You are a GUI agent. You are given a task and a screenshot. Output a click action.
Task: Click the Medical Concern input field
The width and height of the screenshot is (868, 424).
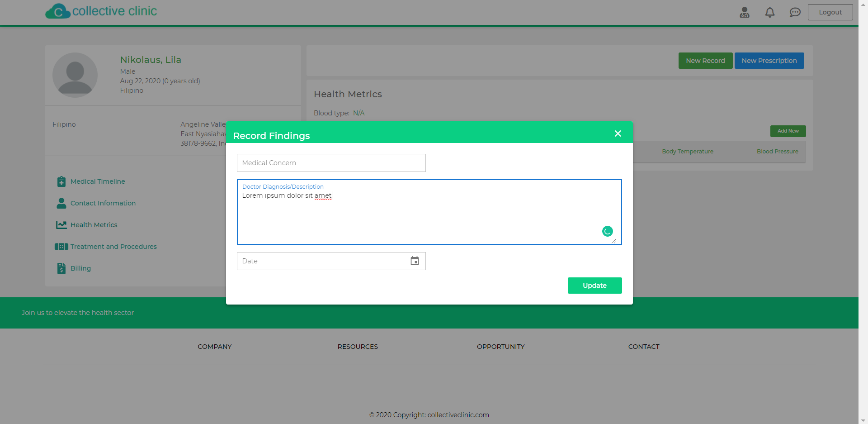pos(331,163)
